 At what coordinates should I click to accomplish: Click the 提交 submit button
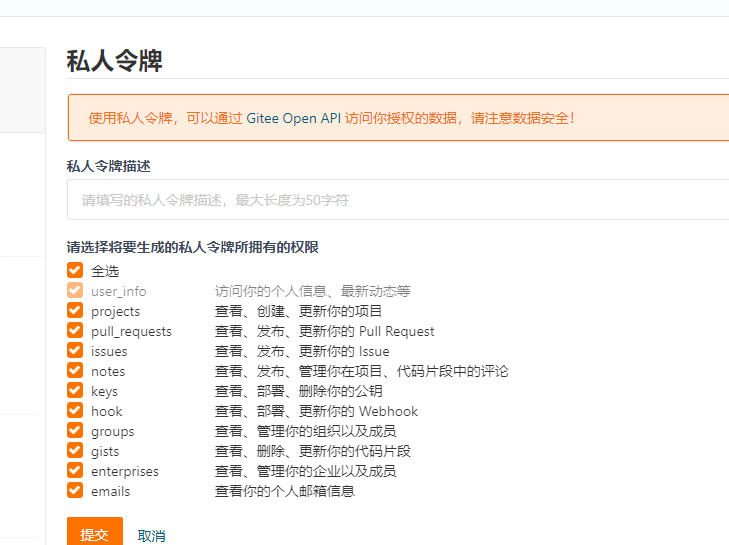(x=95, y=532)
